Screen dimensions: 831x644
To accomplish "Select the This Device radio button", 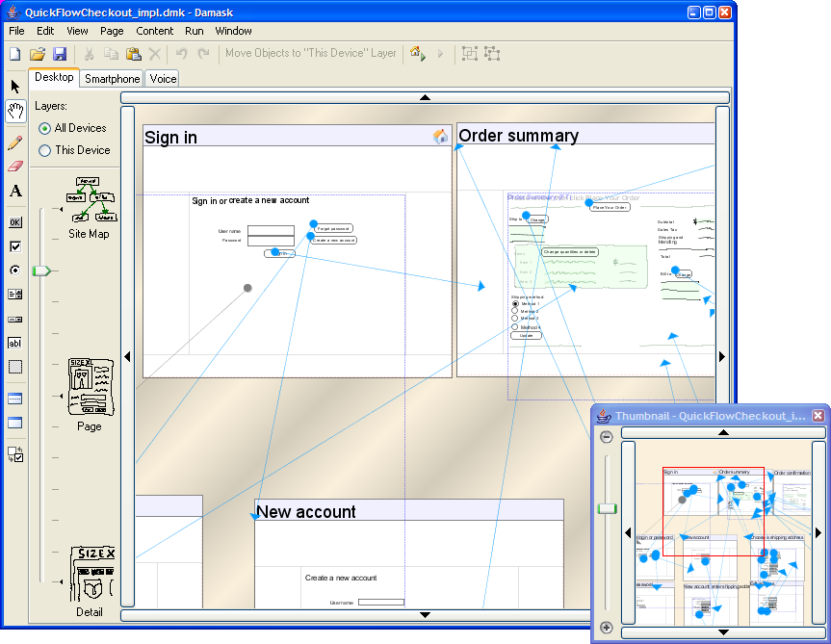I will tap(45, 150).
